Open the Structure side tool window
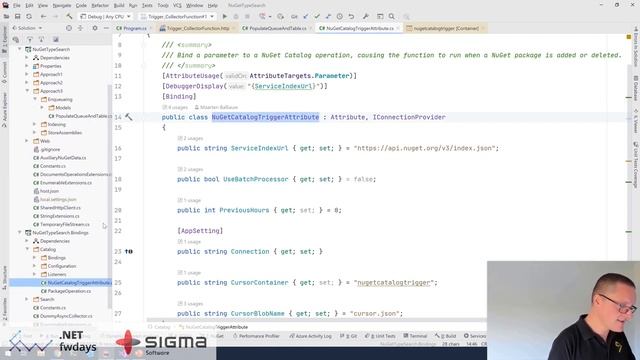This screenshot has width=640, height=360. click(x=4, y=278)
